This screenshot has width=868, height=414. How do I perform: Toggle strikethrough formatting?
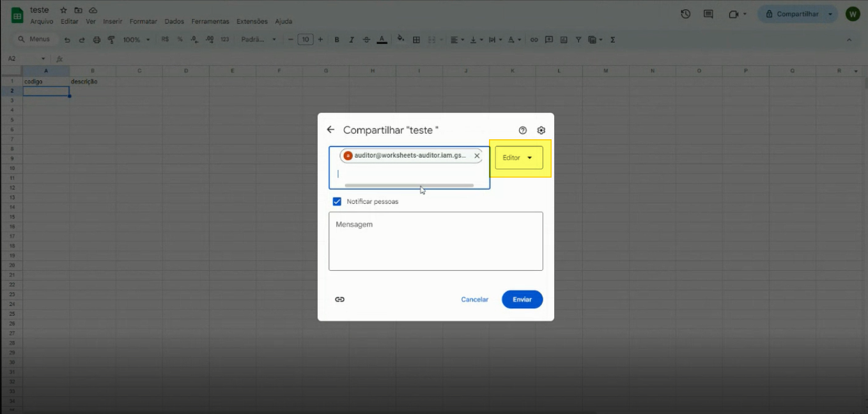[366, 40]
